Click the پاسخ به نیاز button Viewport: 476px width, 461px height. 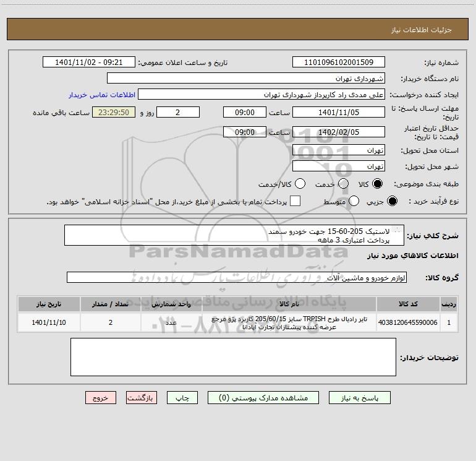[360, 398]
